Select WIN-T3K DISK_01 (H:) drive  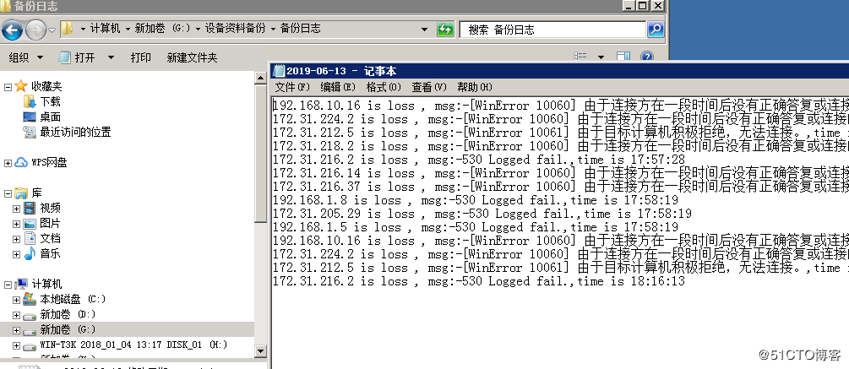pos(133,345)
